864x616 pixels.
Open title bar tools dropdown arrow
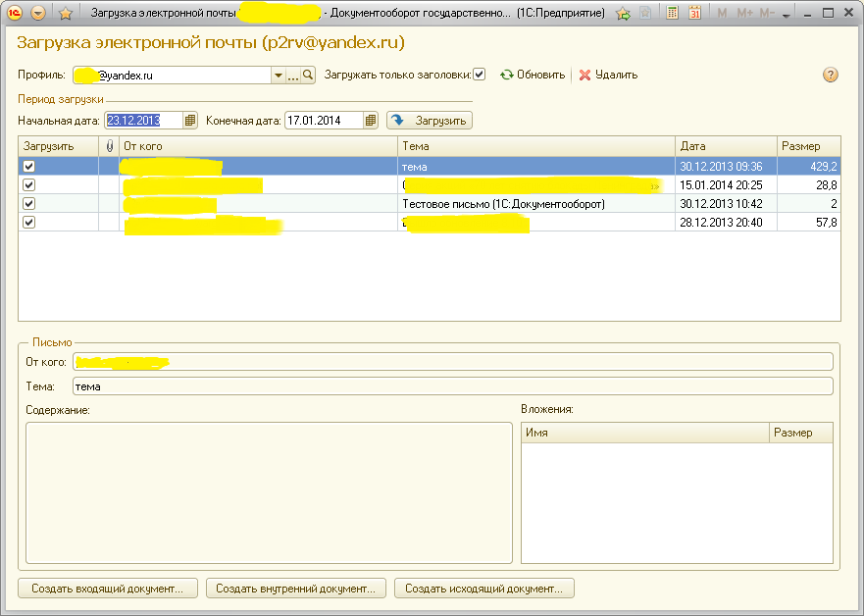787,15
